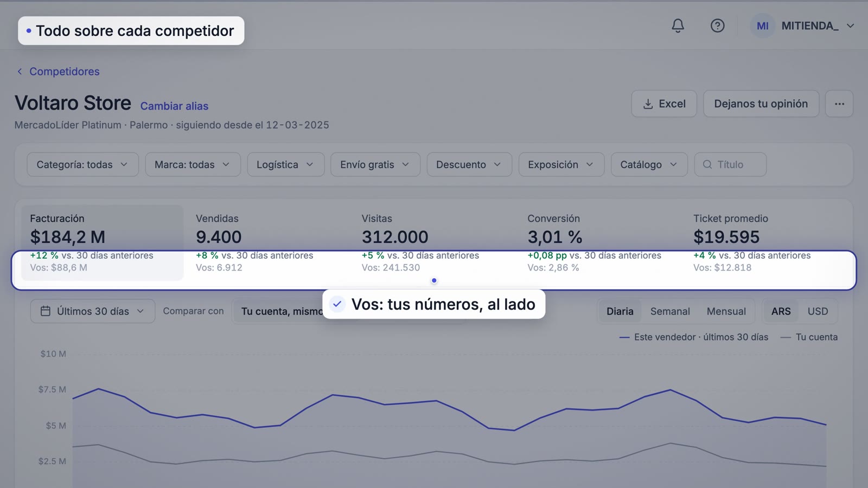Download the Excel export

pyautogui.click(x=664, y=104)
